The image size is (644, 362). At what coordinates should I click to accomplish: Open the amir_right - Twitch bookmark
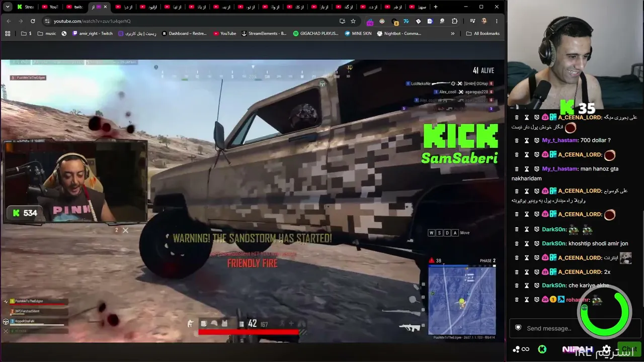[x=93, y=34]
